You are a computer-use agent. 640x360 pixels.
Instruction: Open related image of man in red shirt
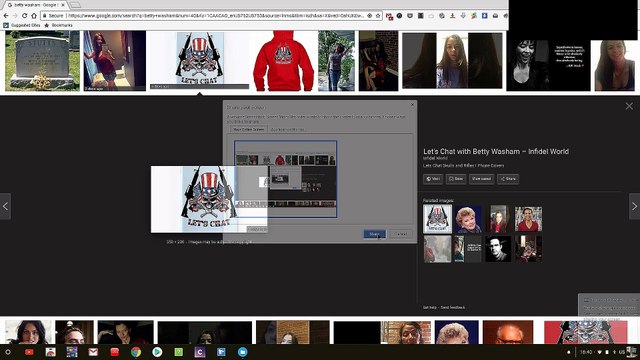[528, 219]
